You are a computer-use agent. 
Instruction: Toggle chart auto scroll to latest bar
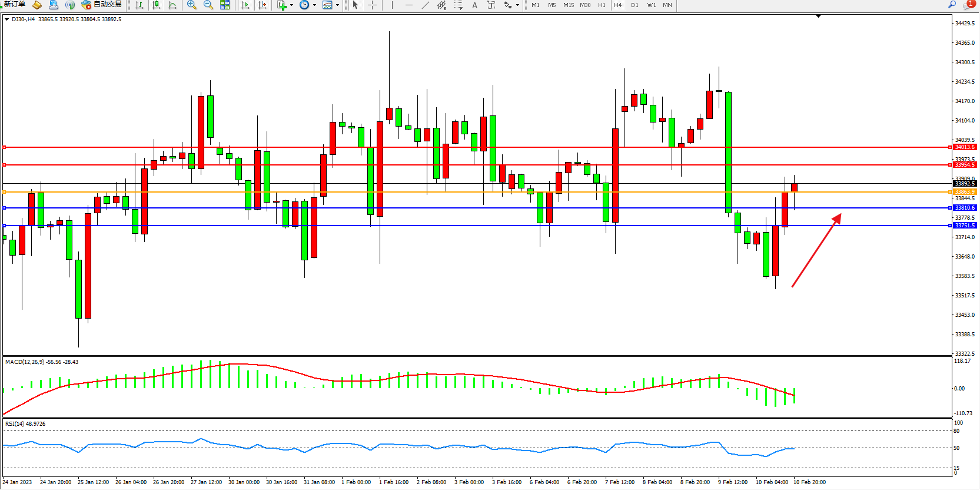click(245, 5)
